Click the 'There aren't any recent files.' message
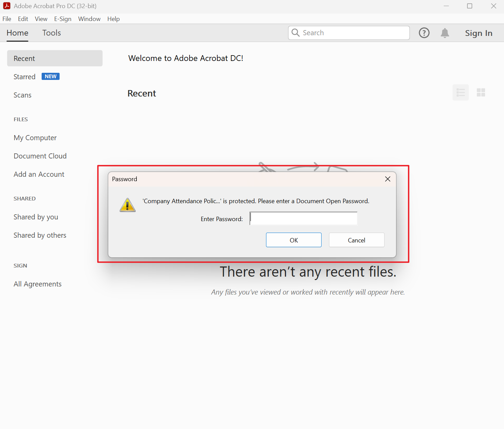The image size is (504, 429). [308, 272]
